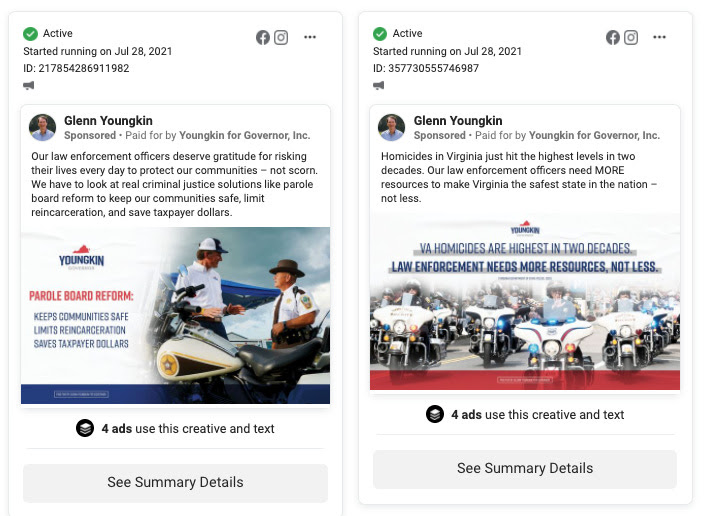Click stacked layers icon under parole reform ad

click(x=85, y=428)
